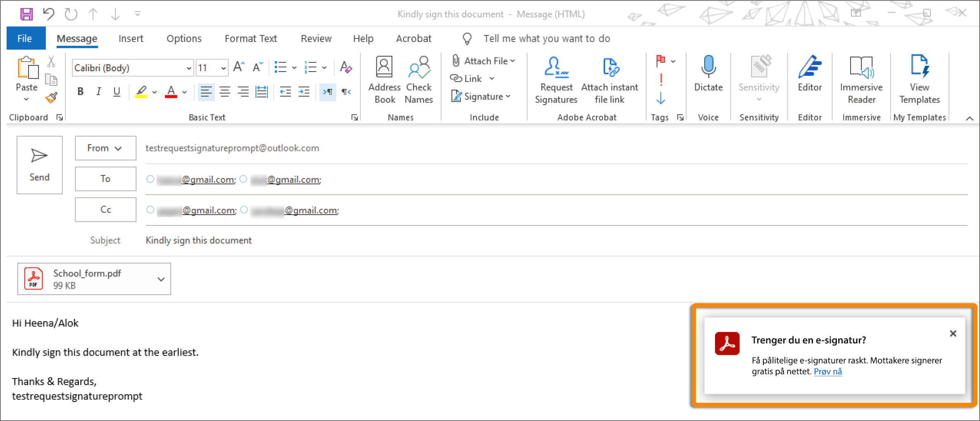Open the From account selector

(x=105, y=148)
